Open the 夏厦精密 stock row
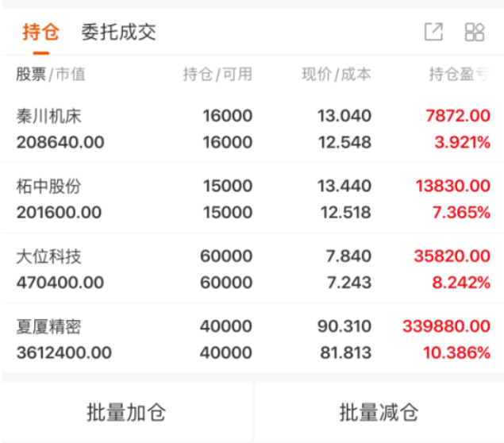Screen dimensions: 504x443 (x=252, y=339)
